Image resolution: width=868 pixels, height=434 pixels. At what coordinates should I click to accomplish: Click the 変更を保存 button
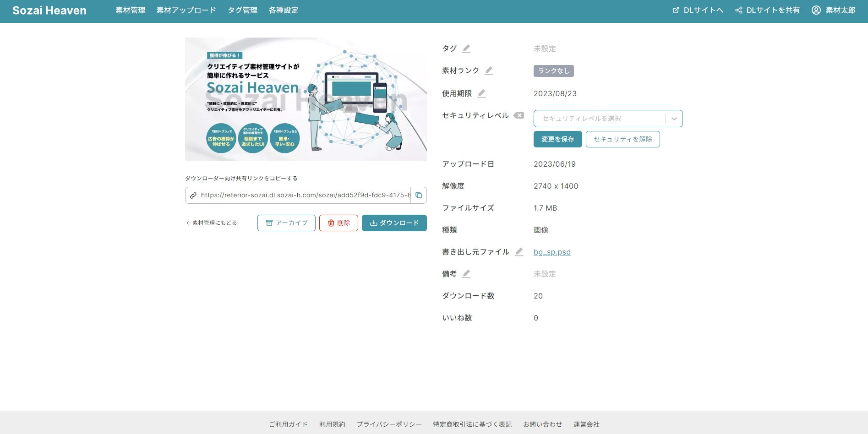pos(558,139)
